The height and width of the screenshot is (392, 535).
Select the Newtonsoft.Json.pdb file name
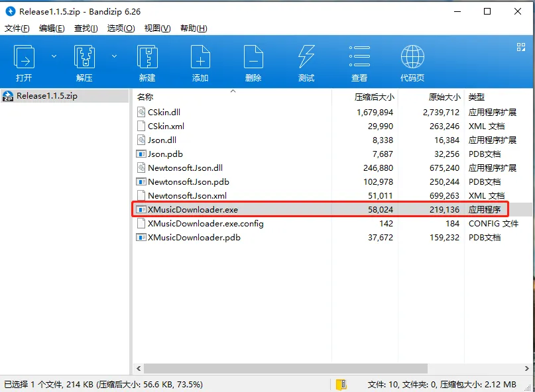pos(188,181)
